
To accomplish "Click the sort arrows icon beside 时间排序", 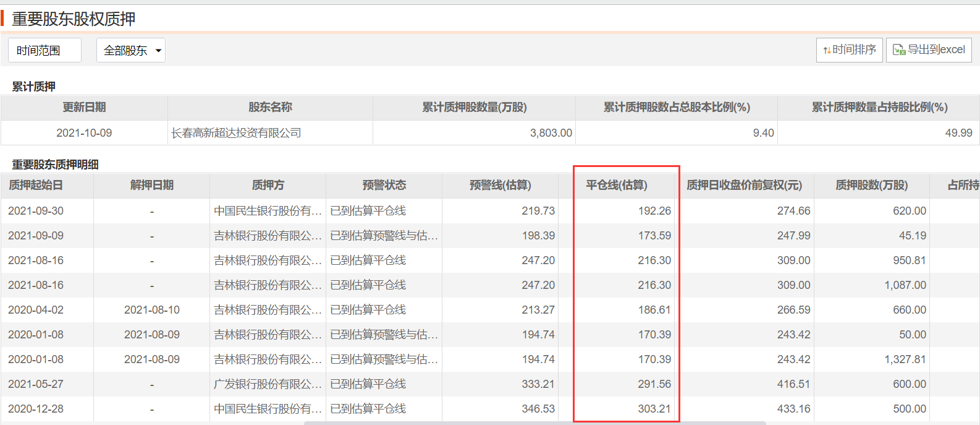I will click(x=827, y=50).
